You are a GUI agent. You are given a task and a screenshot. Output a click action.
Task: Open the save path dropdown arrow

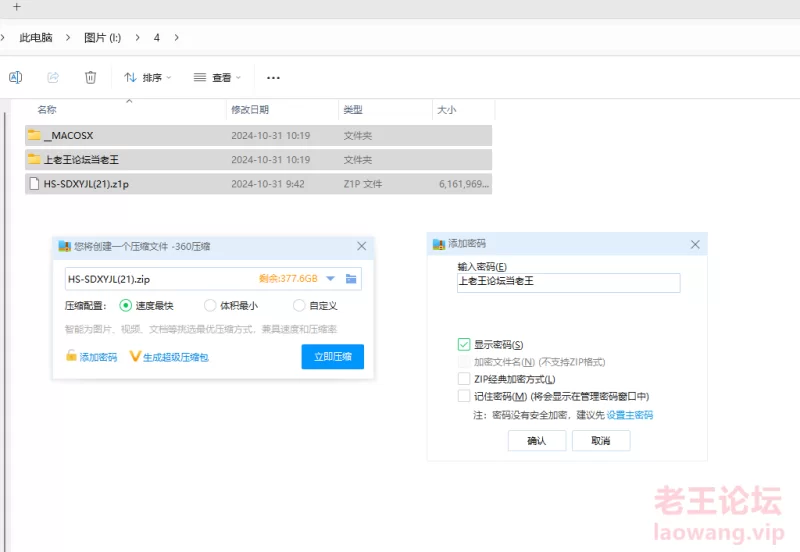click(x=330, y=279)
